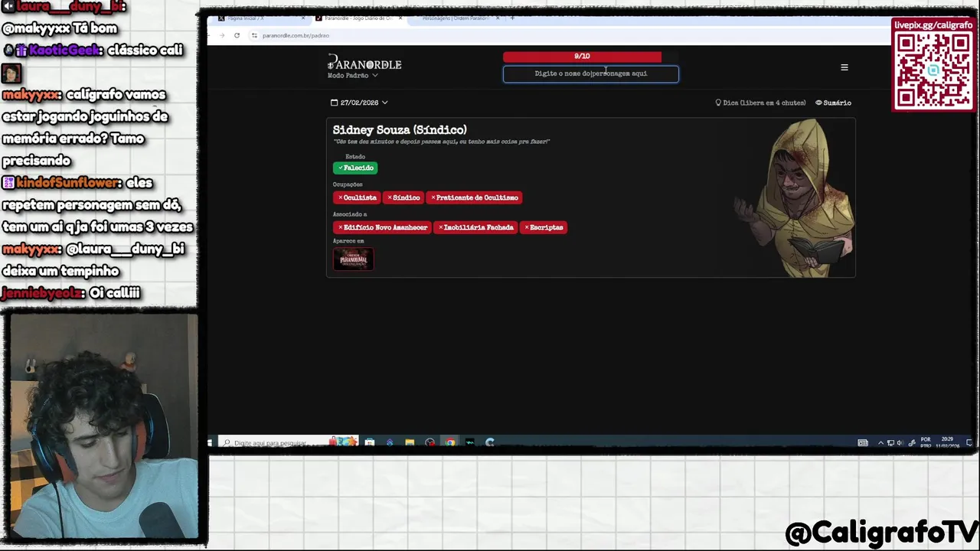Open File Explorer from the taskbar
Screen dimensions: 980x551
[410, 442]
